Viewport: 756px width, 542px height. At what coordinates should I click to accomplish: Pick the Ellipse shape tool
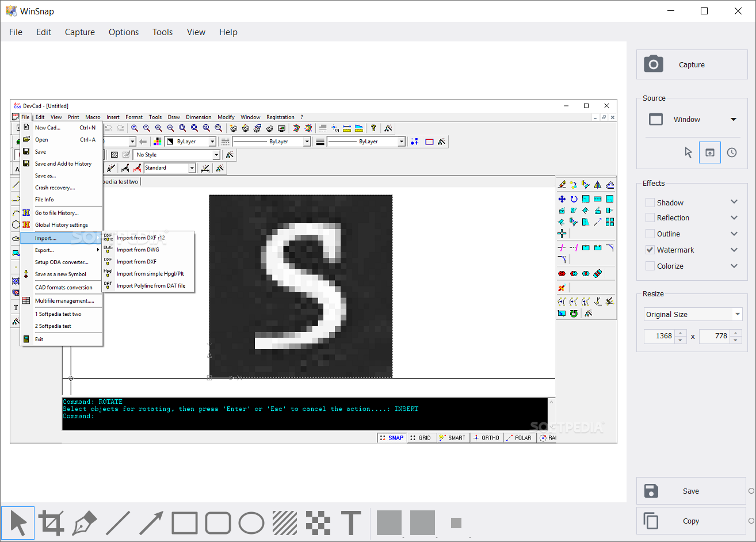point(251,523)
